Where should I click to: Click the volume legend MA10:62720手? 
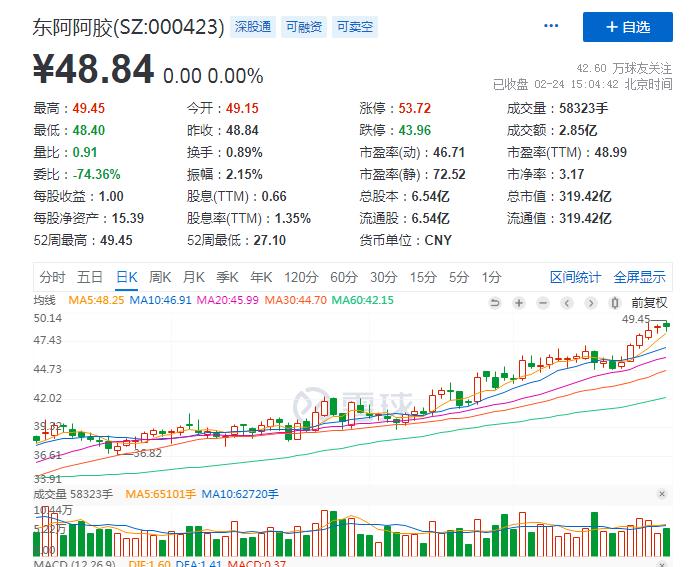click(240, 494)
